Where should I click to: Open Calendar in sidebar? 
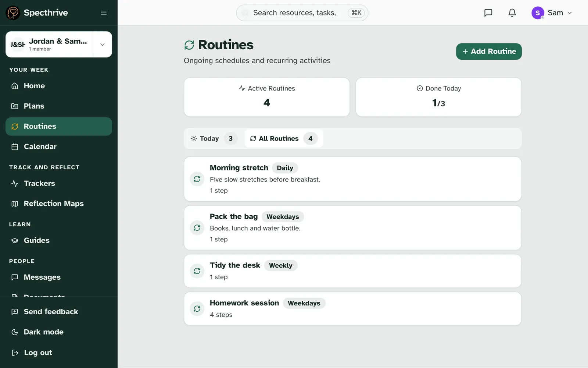(59, 146)
